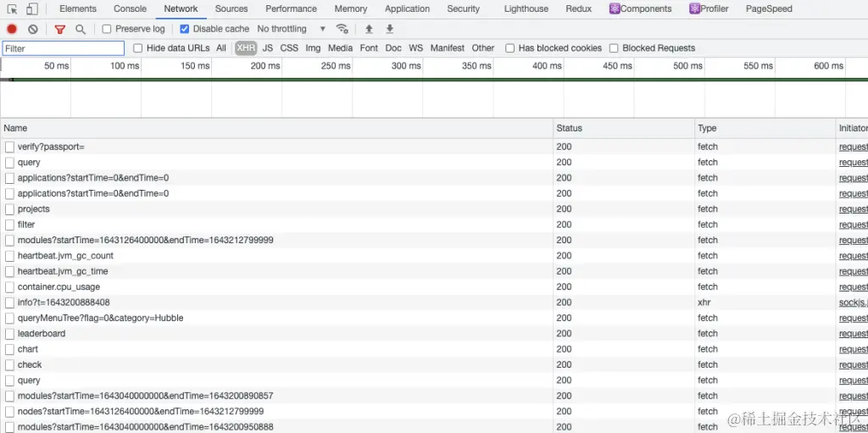Open the Memory tab

pyautogui.click(x=351, y=8)
